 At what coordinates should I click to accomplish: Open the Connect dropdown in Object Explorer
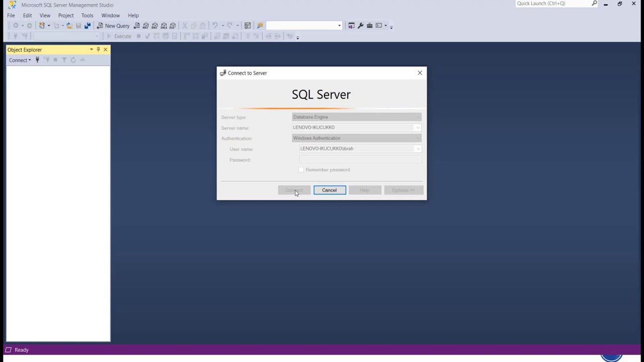click(x=20, y=60)
